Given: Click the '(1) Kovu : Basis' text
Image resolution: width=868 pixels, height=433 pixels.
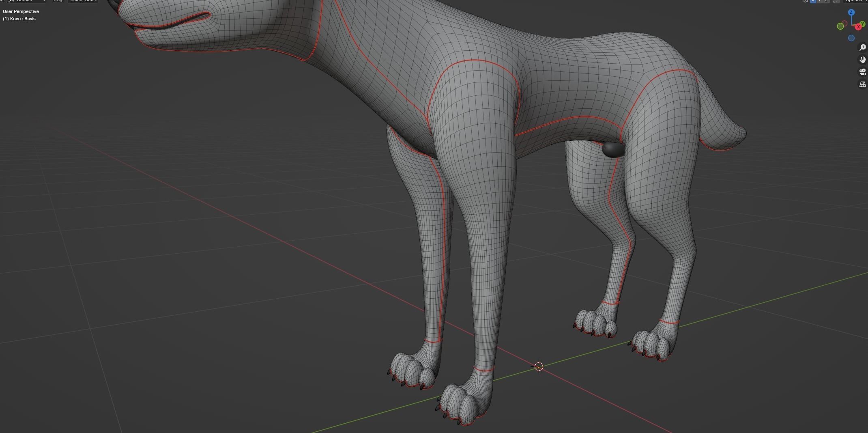Looking at the screenshot, I should pyautogui.click(x=19, y=19).
